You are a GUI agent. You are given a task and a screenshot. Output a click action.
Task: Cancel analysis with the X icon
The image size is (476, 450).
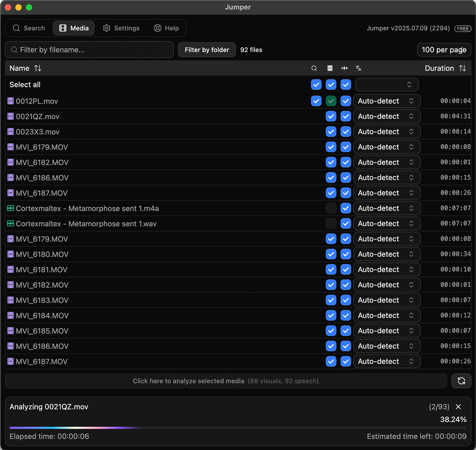point(458,407)
